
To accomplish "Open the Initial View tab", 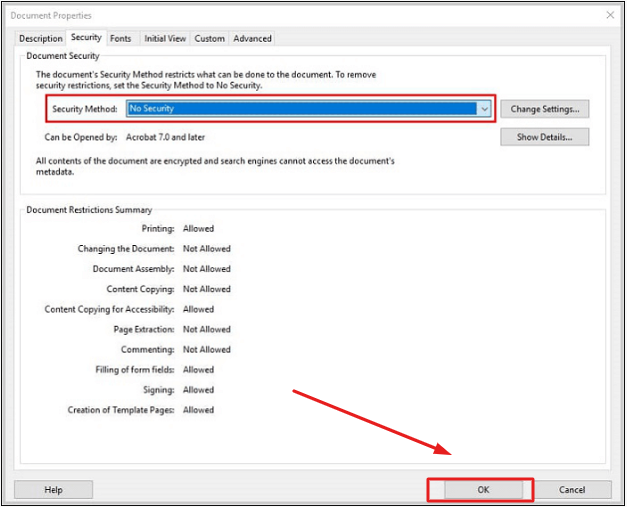I will click(x=165, y=38).
